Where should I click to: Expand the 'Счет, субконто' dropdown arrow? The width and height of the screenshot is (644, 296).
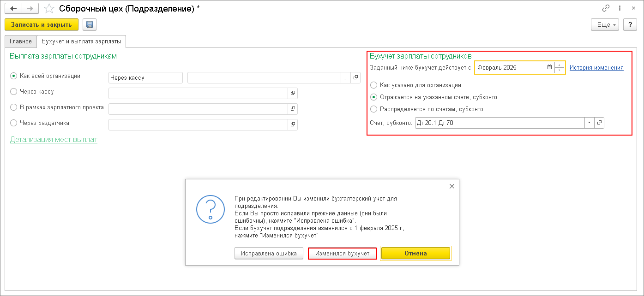589,123
